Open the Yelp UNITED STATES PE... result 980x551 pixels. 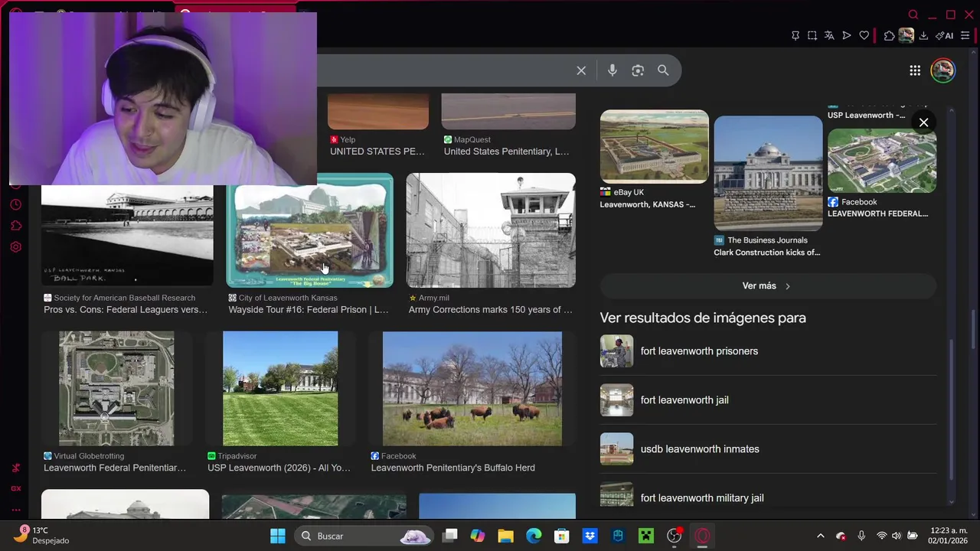tap(377, 152)
